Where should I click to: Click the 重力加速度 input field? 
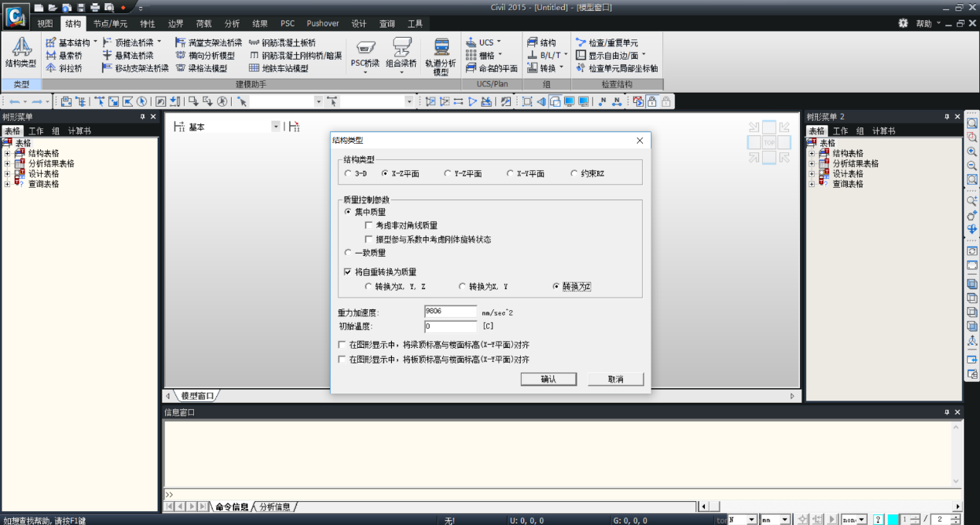[x=451, y=312]
